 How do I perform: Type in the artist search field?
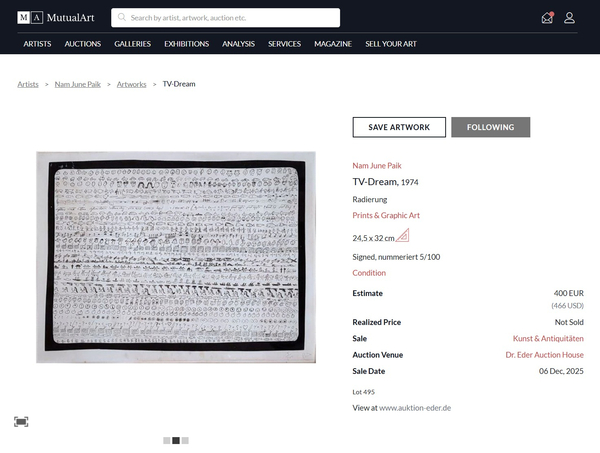[232, 18]
